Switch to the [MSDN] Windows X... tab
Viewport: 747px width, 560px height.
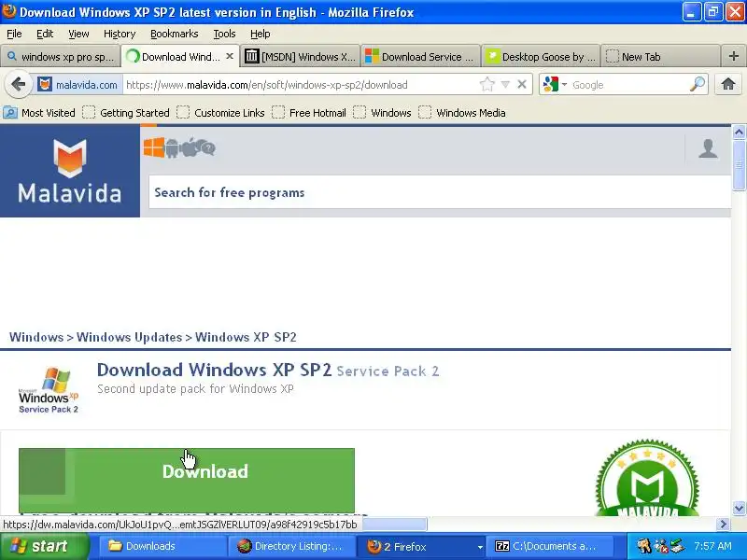click(x=301, y=57)
